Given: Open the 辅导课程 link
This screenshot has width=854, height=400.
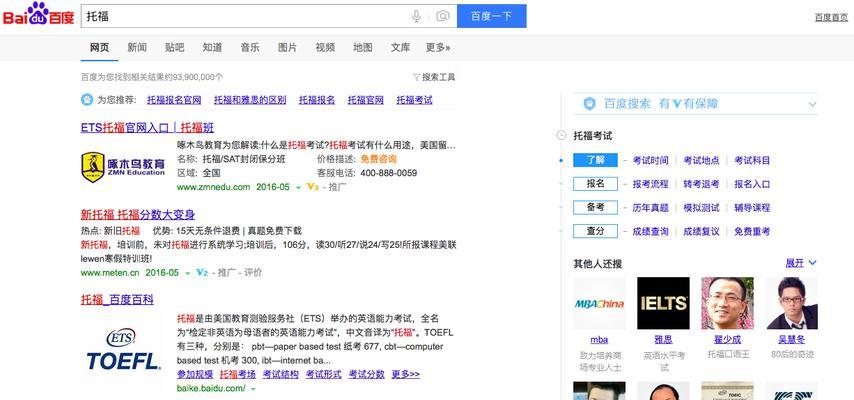Looking at the screenshot, I should (752, 208).
